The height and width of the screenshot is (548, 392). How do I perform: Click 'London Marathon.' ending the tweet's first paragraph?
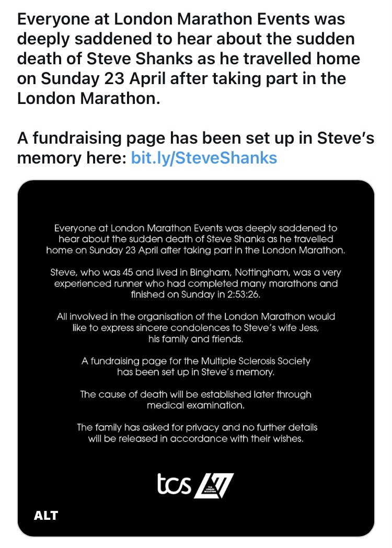[x=88, y=99]
